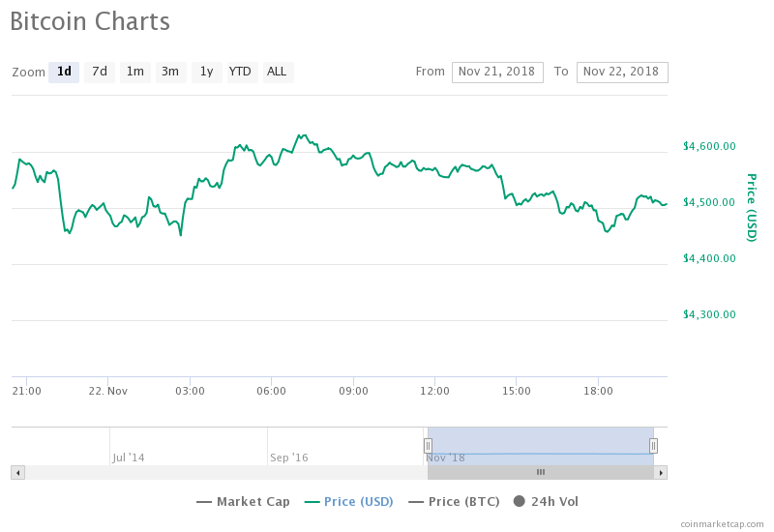Click the 15:00 time label
Viewport: 774px width, 532px height.
coord(517,391)
